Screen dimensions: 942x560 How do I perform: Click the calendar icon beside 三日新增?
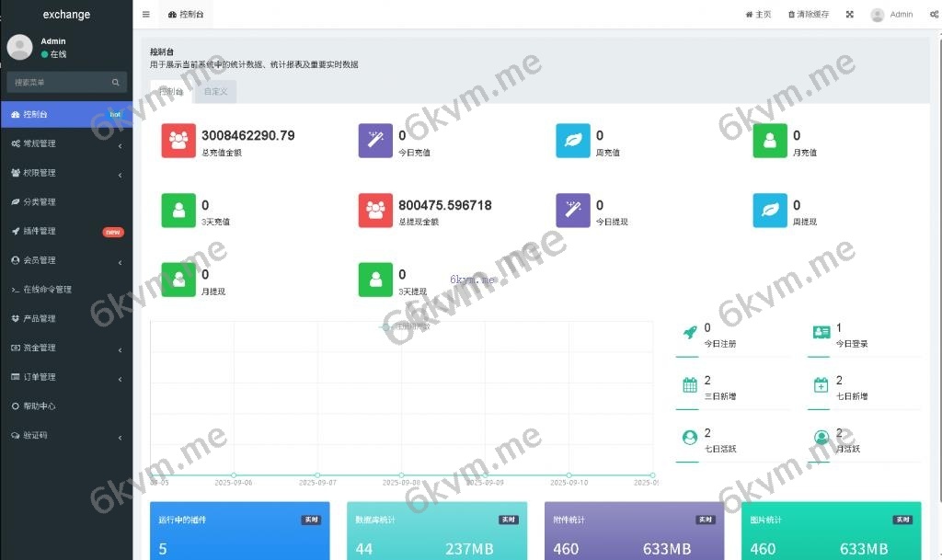689,385
